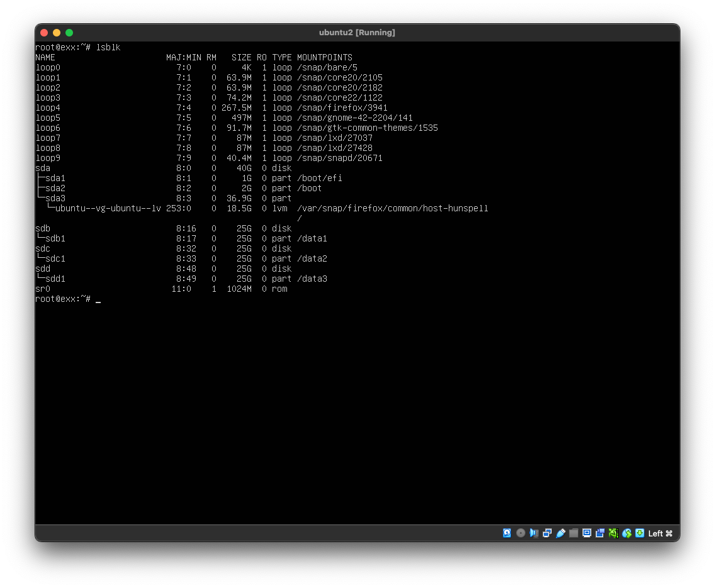Viewport: 715px width, 588px height.
Task: Open the hard disk activity indicator
Action: [x=507, y=533]
